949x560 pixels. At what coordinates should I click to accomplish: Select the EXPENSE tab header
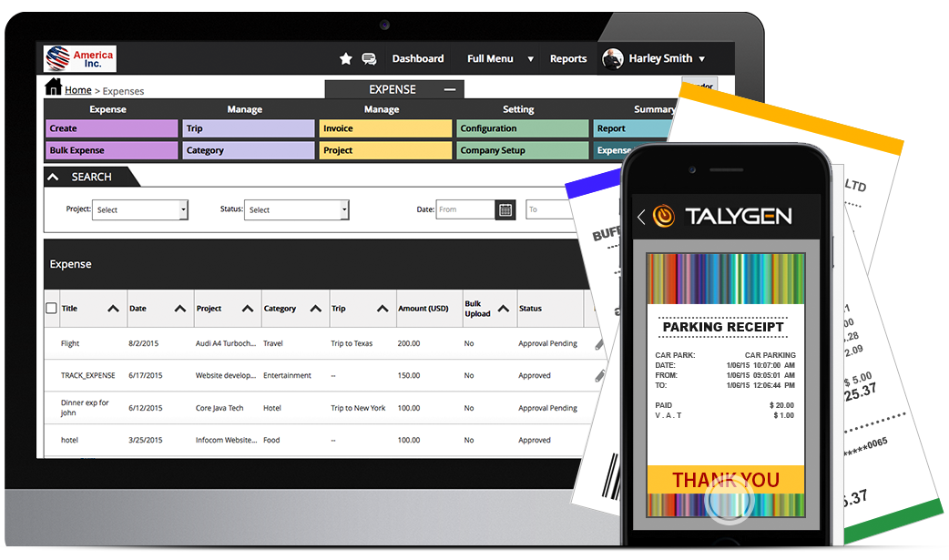393,89
